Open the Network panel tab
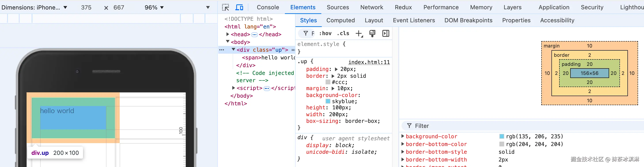644x167 pixels. [371, 7]
